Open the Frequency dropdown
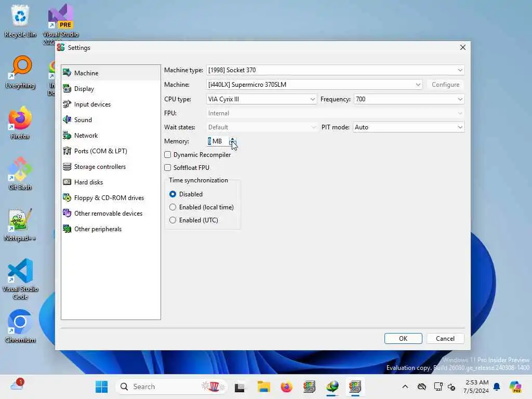Screen dimensions: 532x399 point(409,99)
